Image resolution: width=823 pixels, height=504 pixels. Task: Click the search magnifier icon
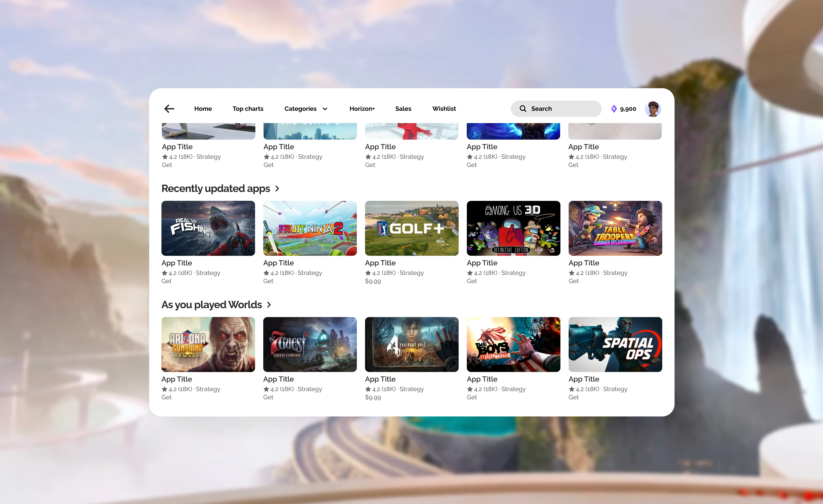click(x=523, y=109)
